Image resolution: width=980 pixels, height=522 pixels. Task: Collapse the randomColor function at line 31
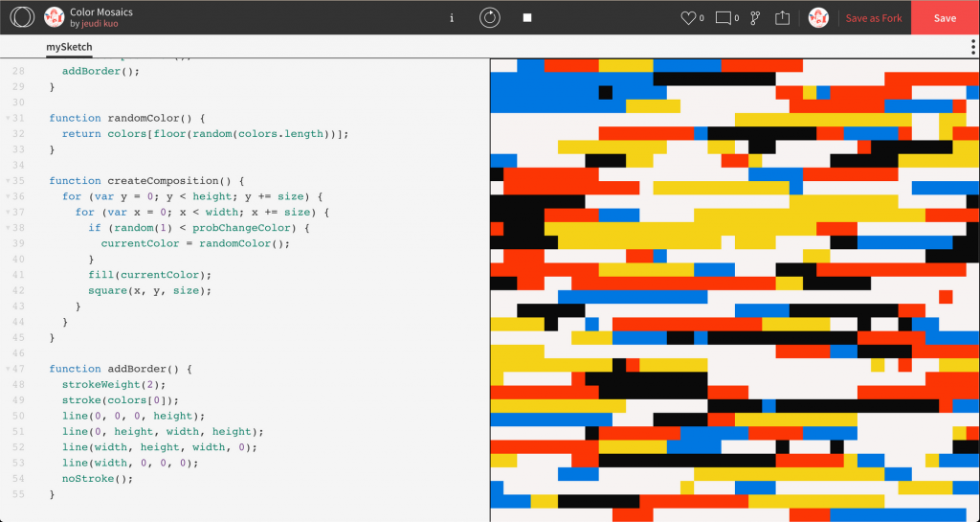point(8,118)
